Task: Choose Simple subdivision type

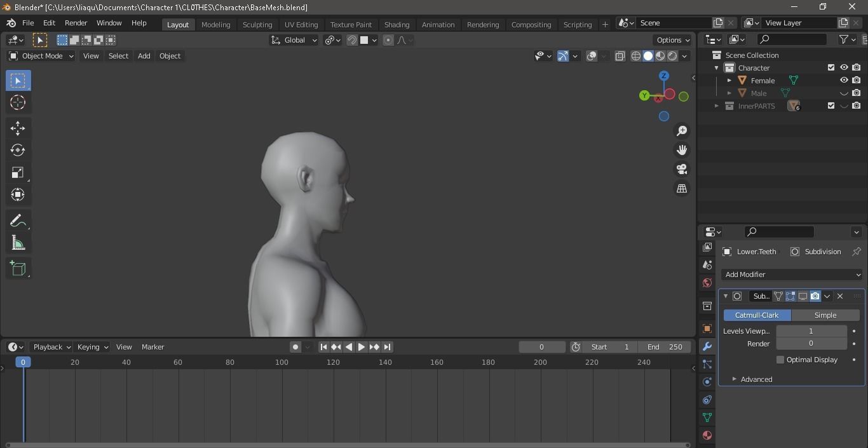Action: pos(825,315)
